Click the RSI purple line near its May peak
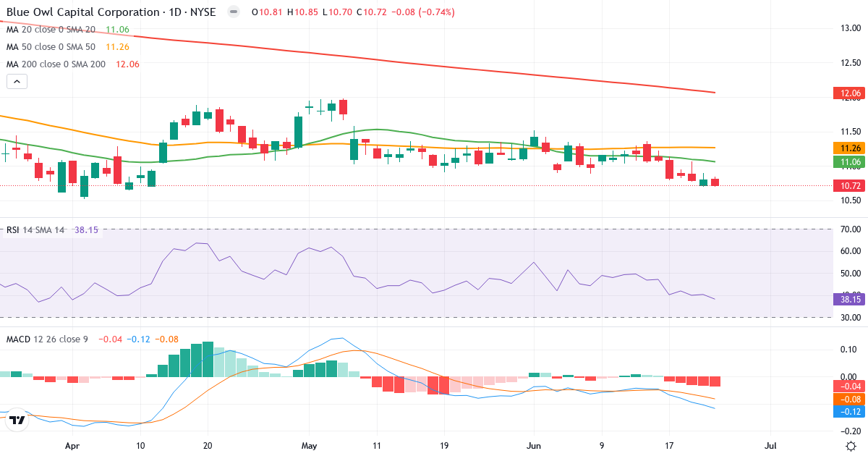This screenshot has width=868, height=456. 330,248
